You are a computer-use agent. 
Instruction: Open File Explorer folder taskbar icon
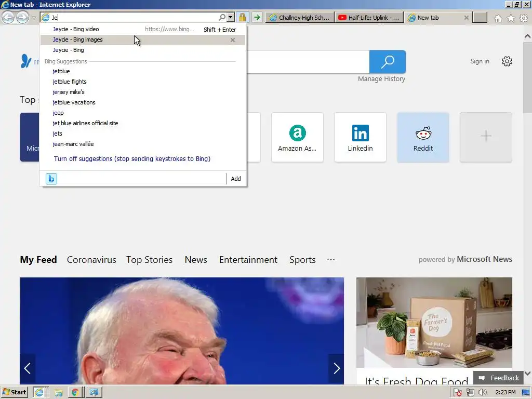coord(58,392)
